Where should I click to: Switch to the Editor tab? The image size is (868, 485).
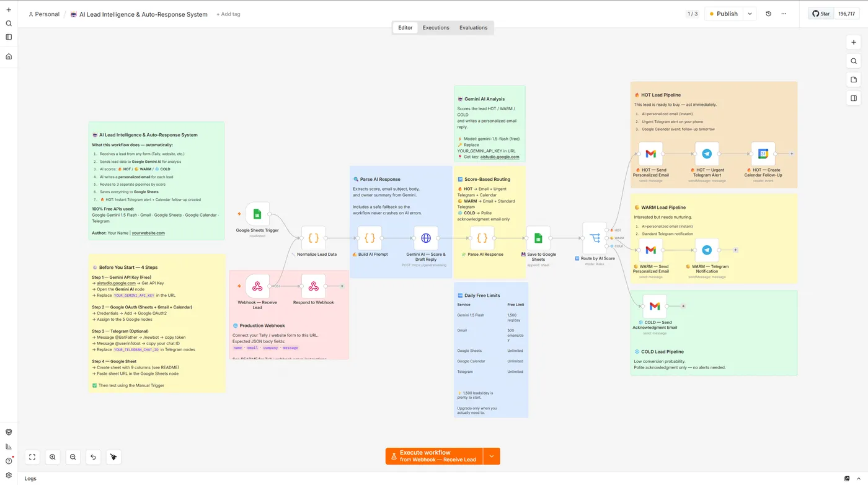(x=405, y=27)
